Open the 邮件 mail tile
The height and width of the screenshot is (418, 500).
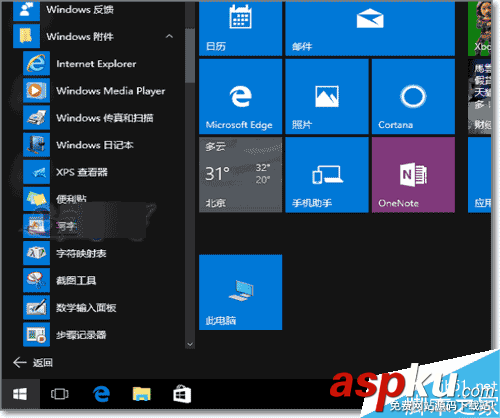pos(370,28)
